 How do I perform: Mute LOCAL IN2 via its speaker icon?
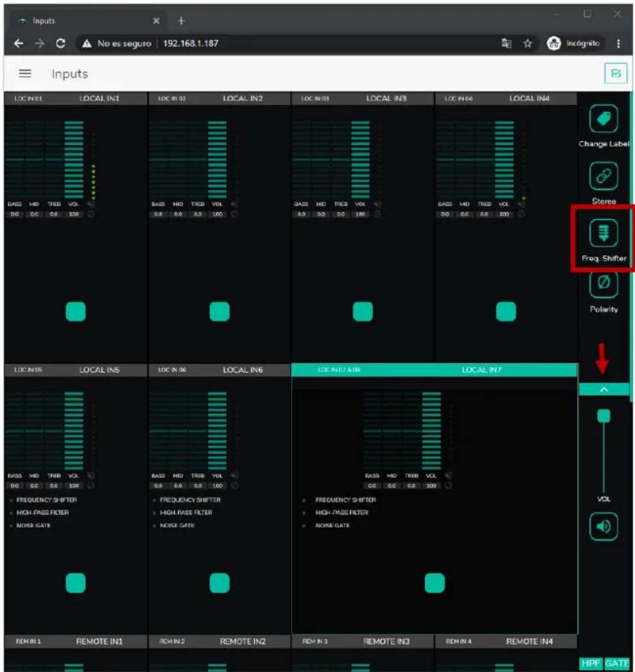235,204
